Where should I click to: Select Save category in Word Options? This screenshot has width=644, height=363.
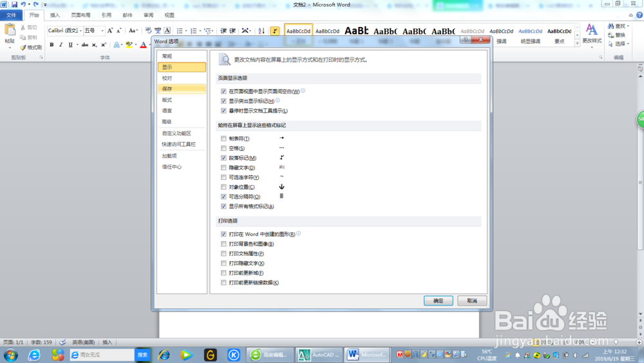point(182,89)
